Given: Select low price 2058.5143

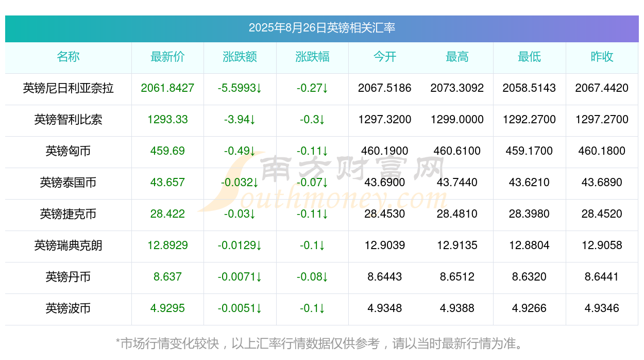Looking at the screenshot, I should pos(529,88).
